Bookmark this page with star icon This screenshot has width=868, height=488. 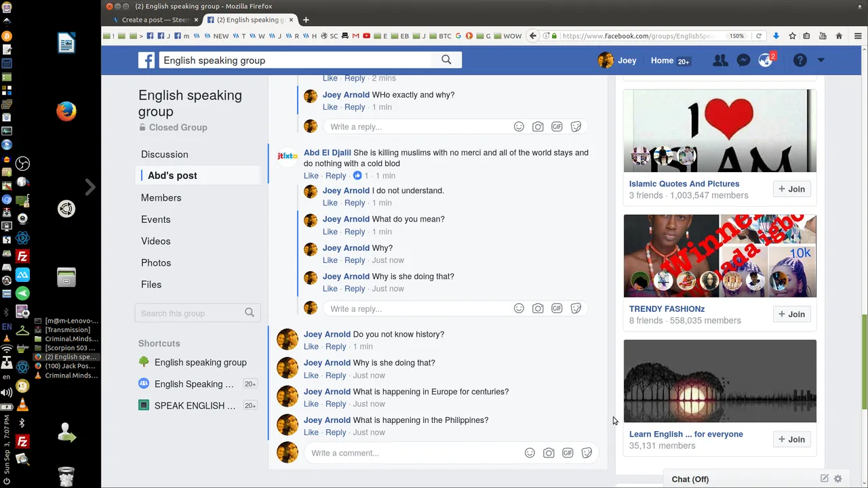coord(791,36)
